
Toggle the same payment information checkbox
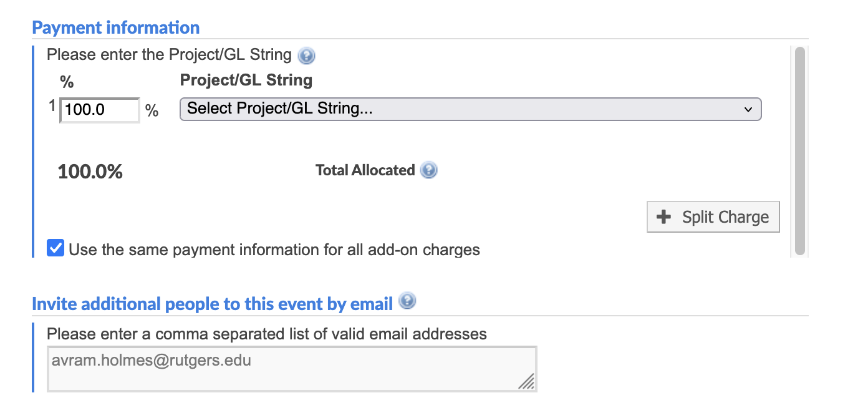pyautogui.click(x=55, y=248)
